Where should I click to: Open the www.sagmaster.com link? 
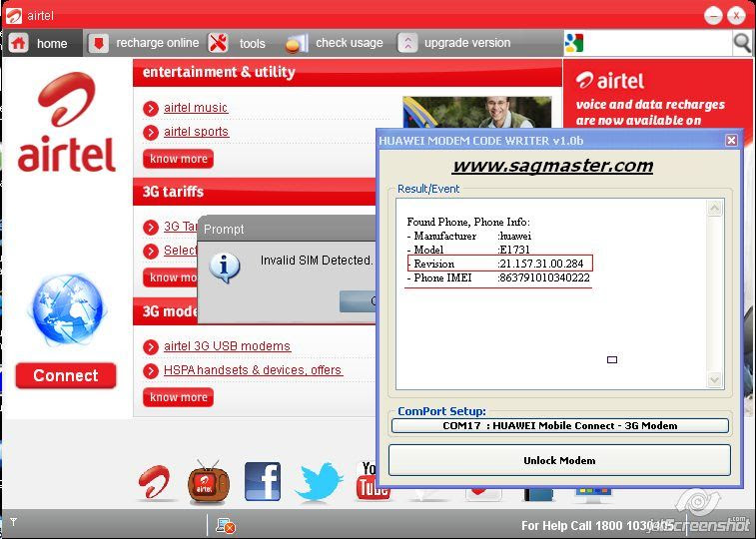552,166
